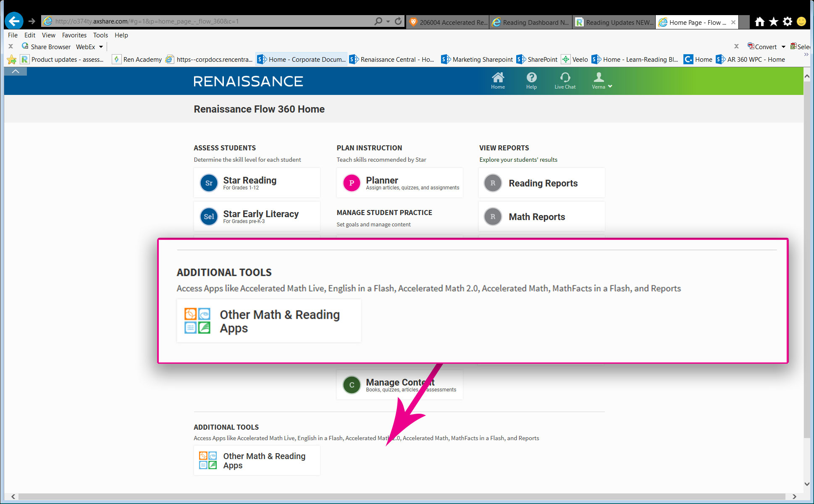Click the browser Forward arrow

point(32,21)
